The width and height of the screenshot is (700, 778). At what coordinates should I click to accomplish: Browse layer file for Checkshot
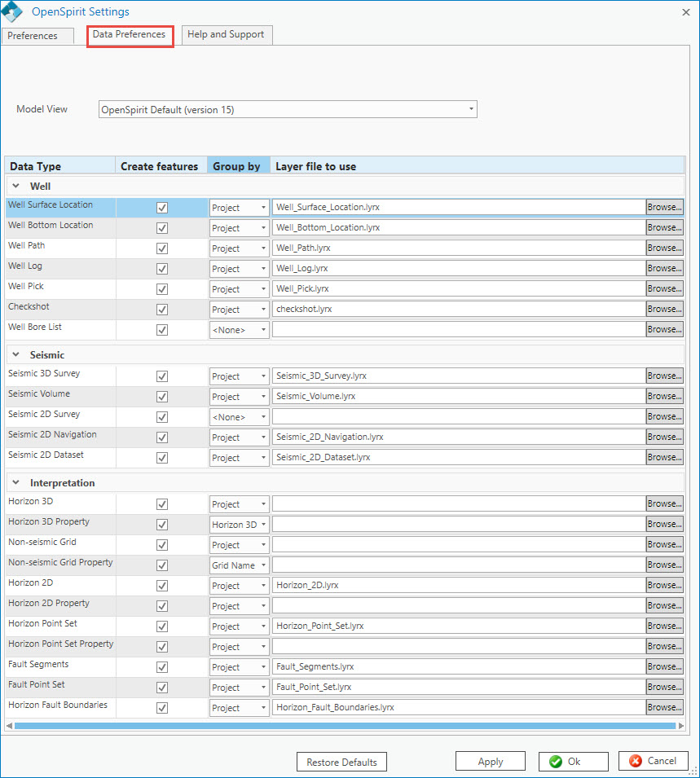click(665, 309)
